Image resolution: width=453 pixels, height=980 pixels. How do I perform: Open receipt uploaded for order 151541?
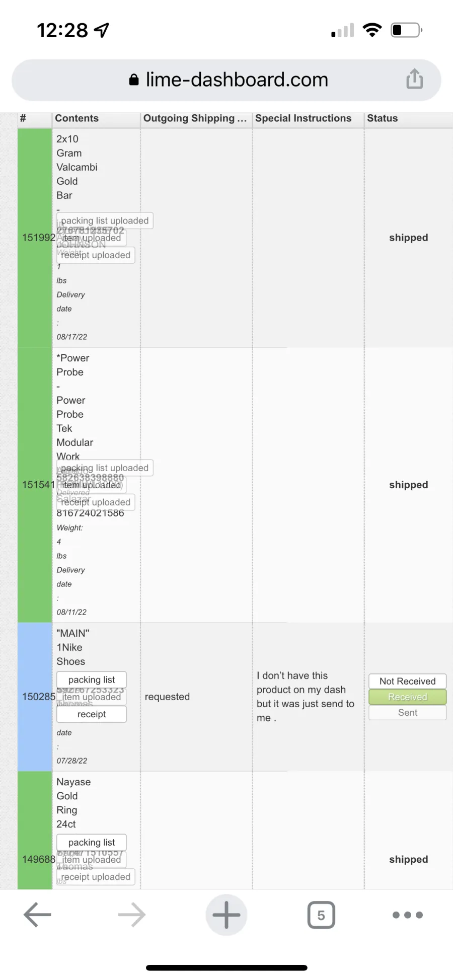(96, 502)
